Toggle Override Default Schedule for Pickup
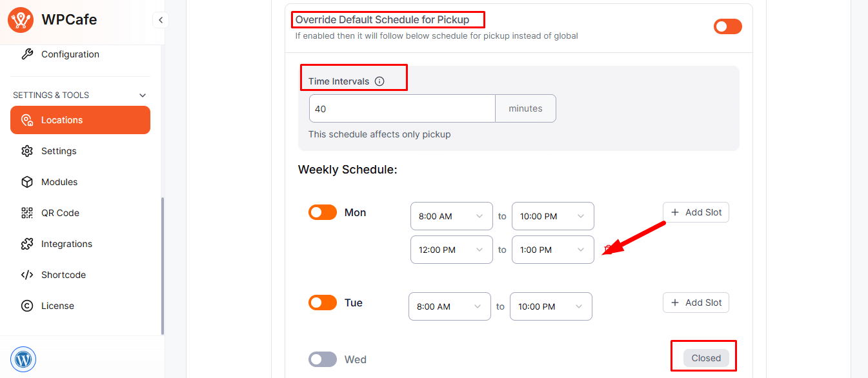Image resolution: width=868 pixels, height=378 pixels. pyautogui.click(x=727, y=26)
